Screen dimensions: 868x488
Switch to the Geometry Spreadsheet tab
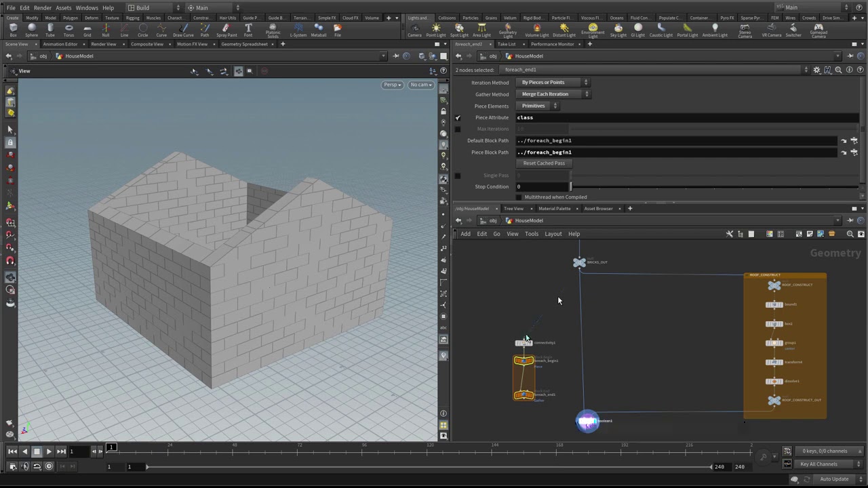click(244, 44)
